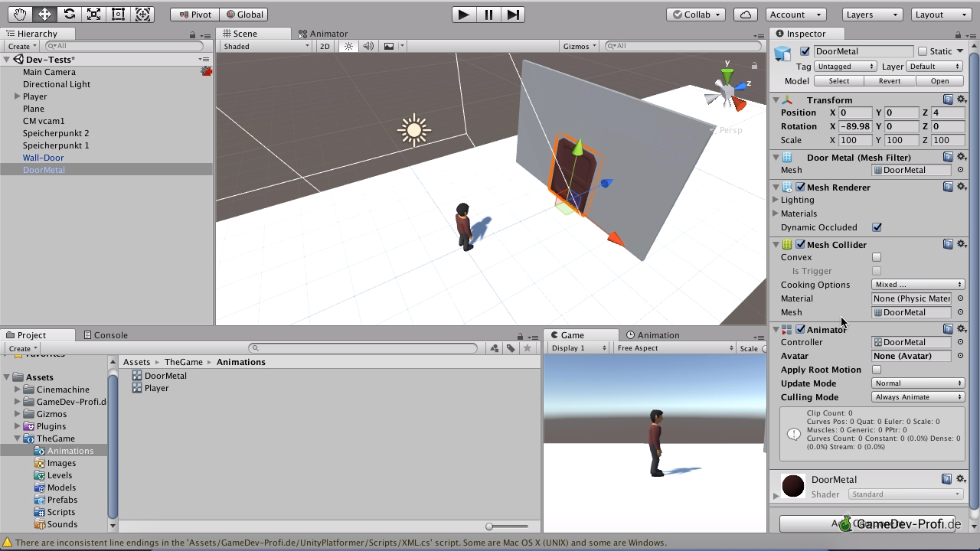
Task: Expand Lighting section in Mesh Renderer
Action: (x=776, y=200)
